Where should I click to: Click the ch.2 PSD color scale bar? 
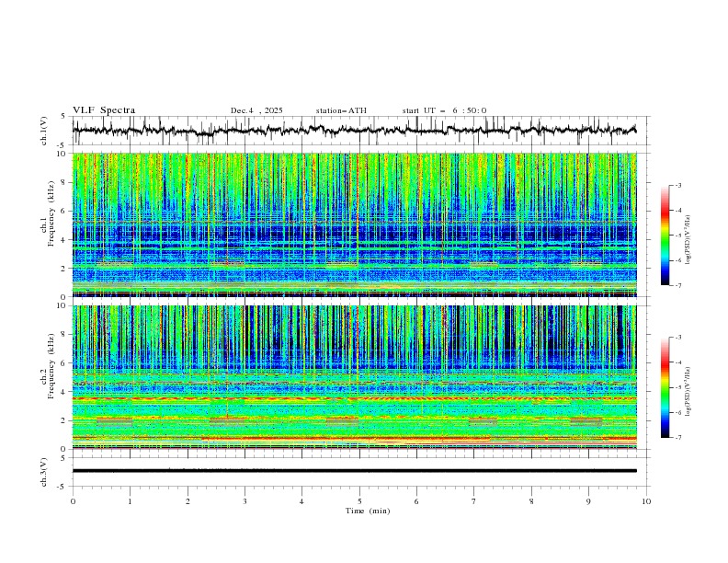pos(665,387)
